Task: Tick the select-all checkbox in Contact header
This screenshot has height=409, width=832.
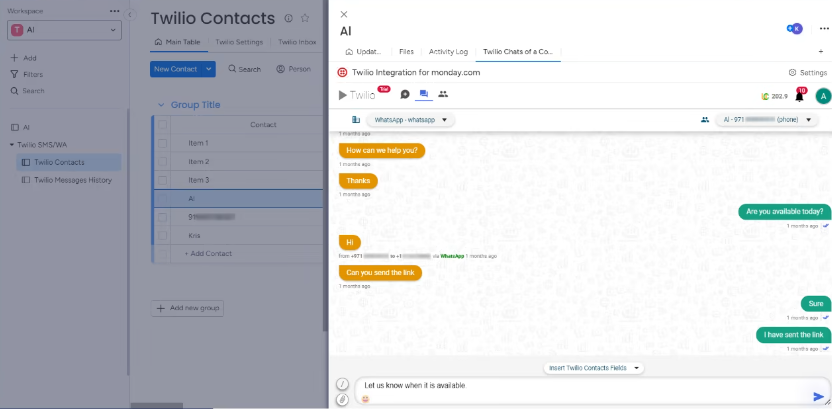Action: 162,125
